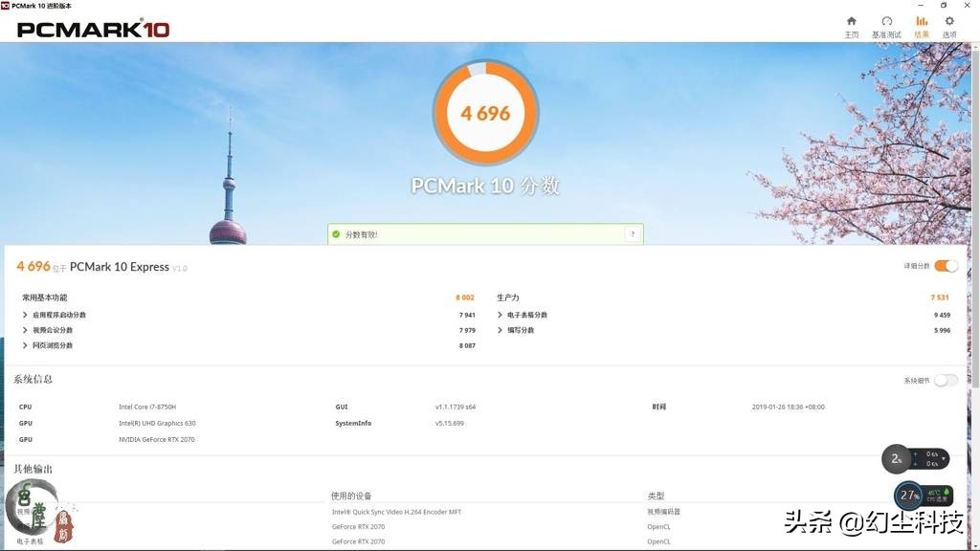Select the benchmark gauge icon labeled 基准测试
The height and width of the screenshot is (551, 980).
885,24
